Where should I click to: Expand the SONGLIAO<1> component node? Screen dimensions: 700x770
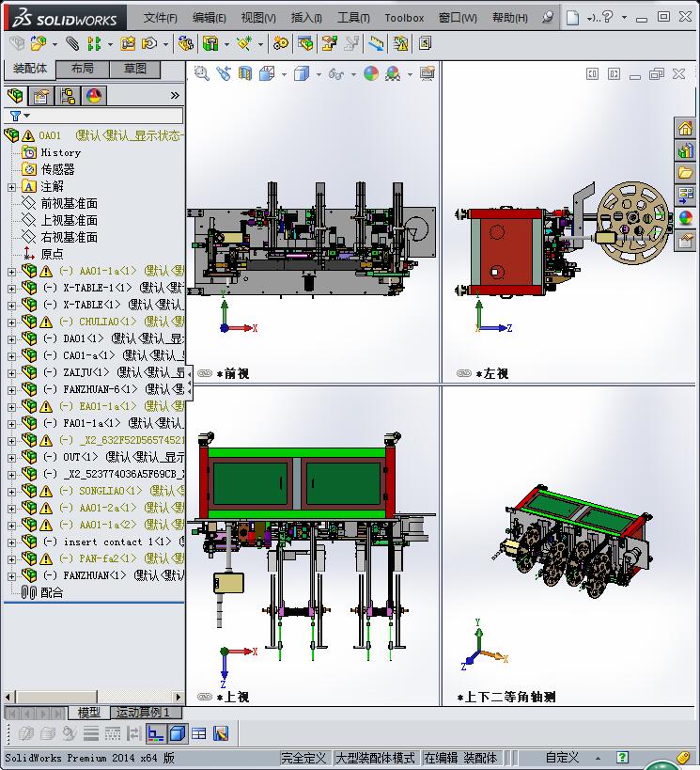click(12, 492)
